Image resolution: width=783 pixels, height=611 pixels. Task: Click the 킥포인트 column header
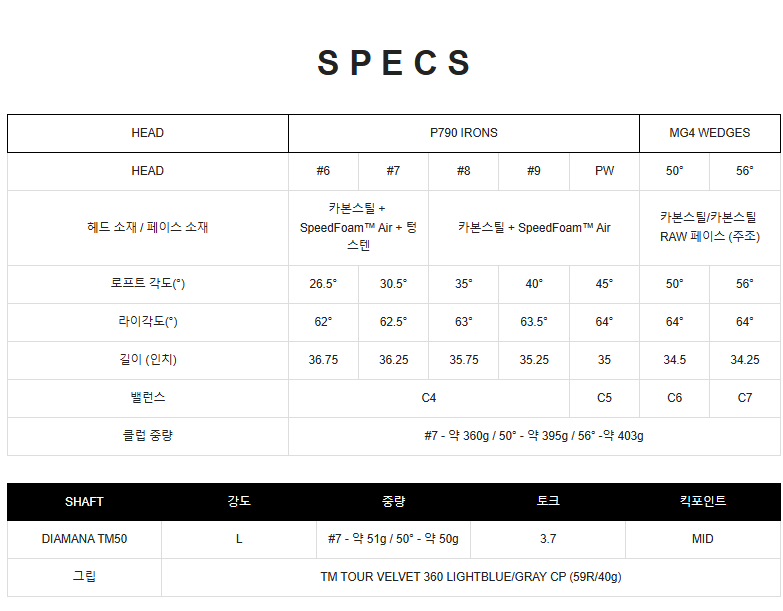click(x=703, y=501)
